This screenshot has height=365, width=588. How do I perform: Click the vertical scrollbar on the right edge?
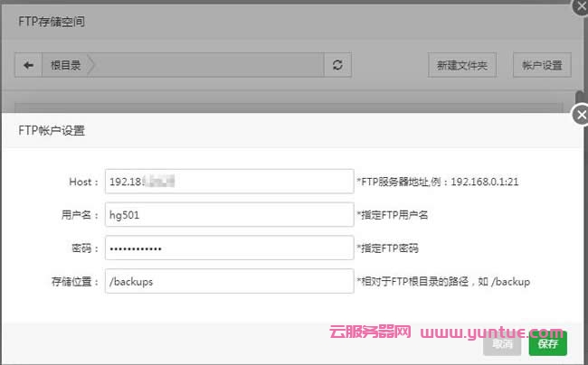tap(579, 98)
